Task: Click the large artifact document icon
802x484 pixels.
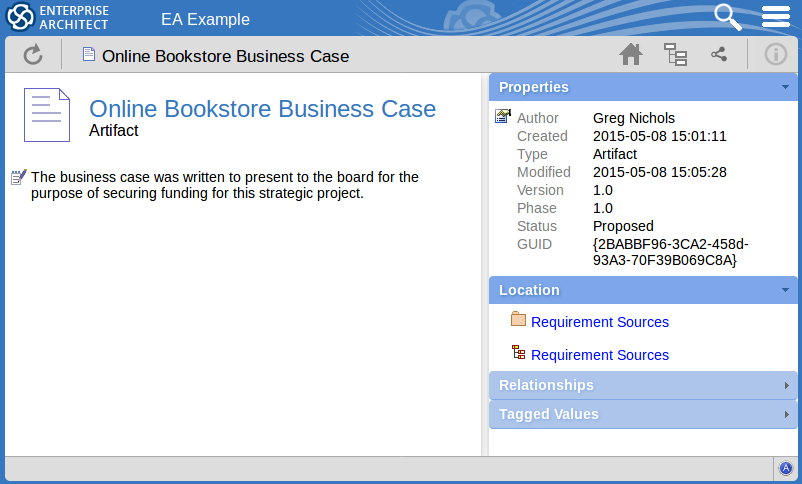Action: point(47,113)
